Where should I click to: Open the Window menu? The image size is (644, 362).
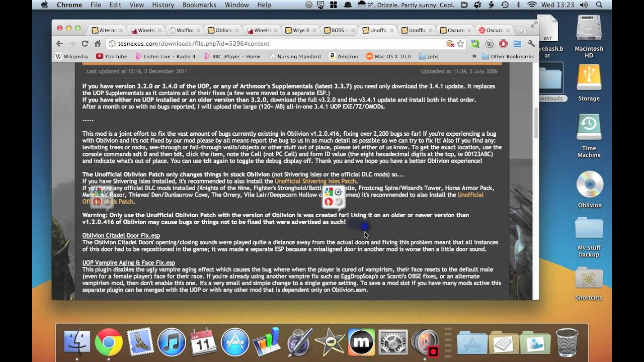[x=236, y=5]
